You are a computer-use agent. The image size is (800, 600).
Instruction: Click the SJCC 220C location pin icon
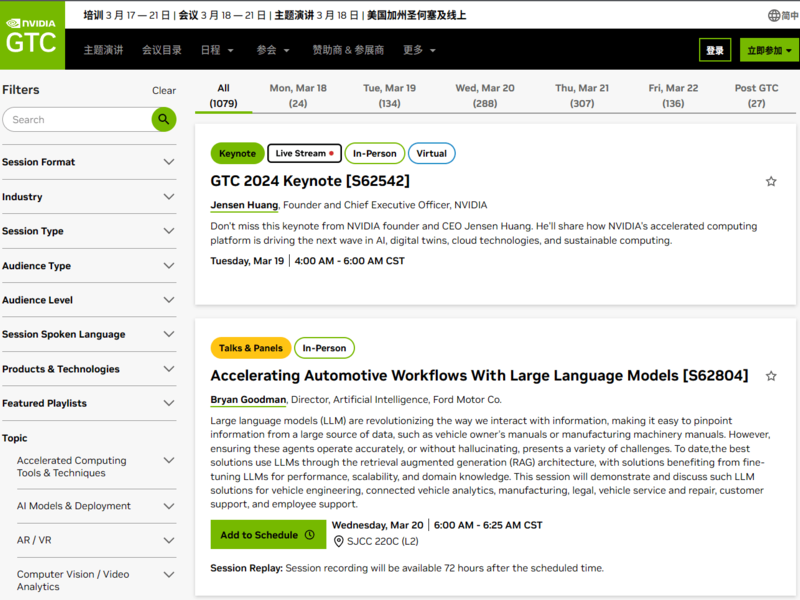(x=338, y=541)
